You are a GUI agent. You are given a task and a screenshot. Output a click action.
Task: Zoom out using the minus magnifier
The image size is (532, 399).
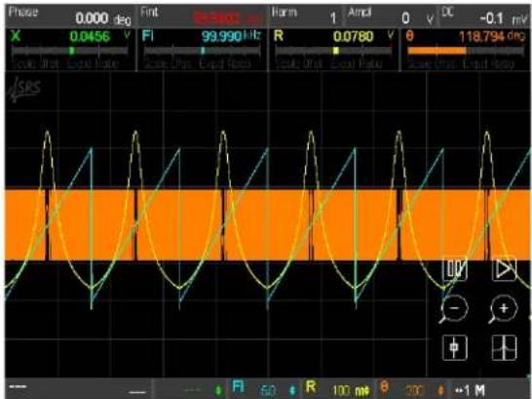(454, 308)
